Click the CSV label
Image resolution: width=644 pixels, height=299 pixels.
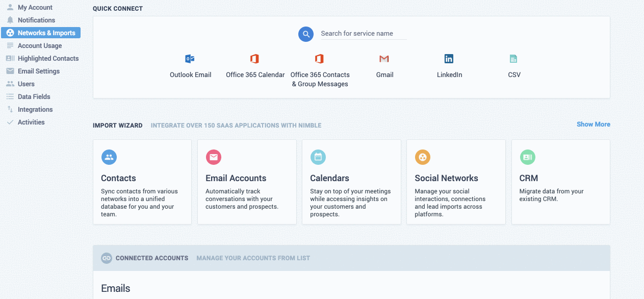514,74
